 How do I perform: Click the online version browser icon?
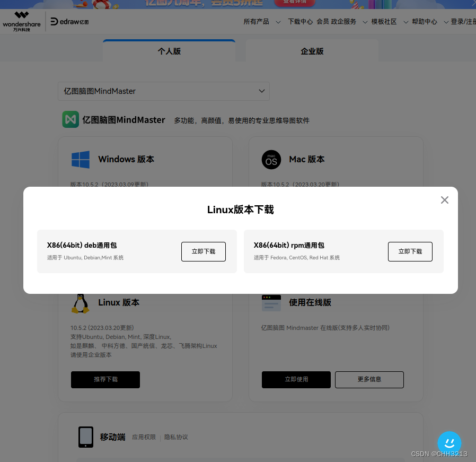[x=271, y=303]
